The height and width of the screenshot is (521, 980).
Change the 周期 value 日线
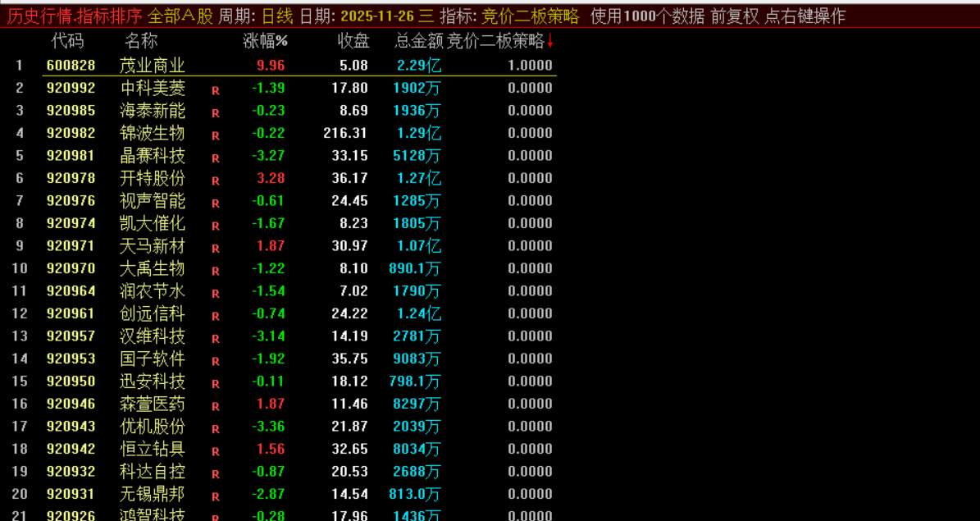point(277,16)
